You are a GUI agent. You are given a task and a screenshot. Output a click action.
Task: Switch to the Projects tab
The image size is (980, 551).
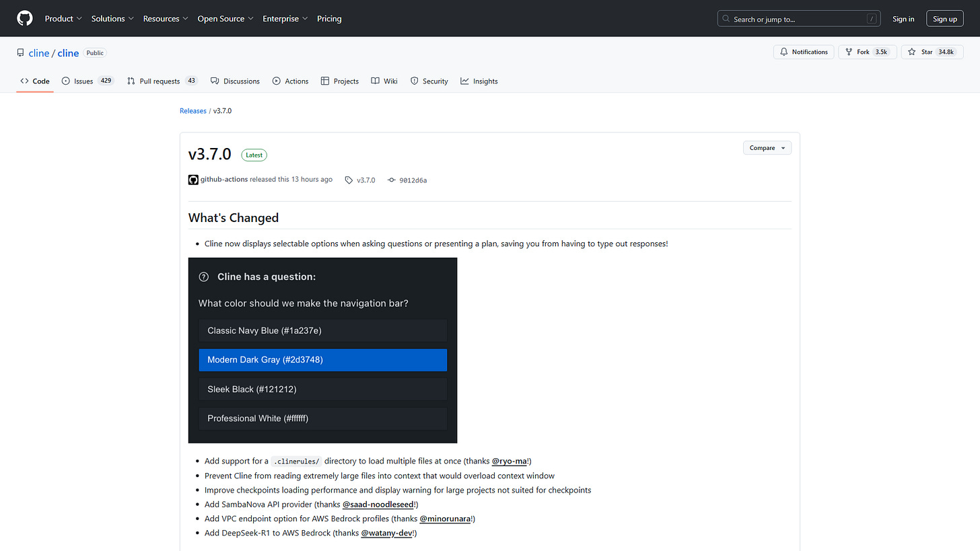[339, 81]
